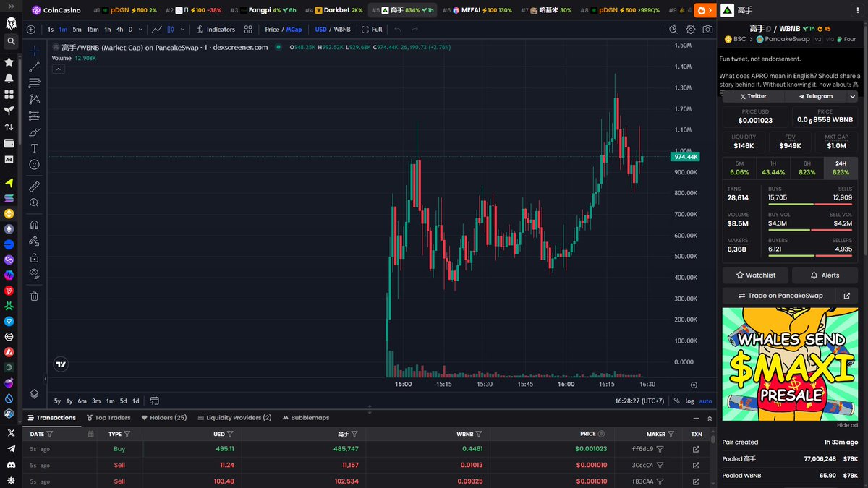
Task: Expand the social links chevron beside Telegram
Action: [x=852, y=96]
